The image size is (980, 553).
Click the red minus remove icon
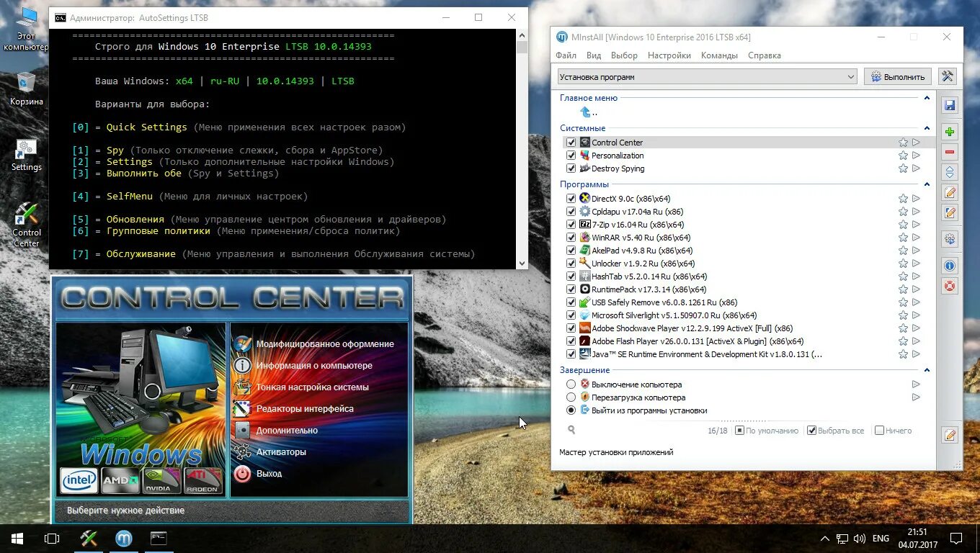coord(950,152)
